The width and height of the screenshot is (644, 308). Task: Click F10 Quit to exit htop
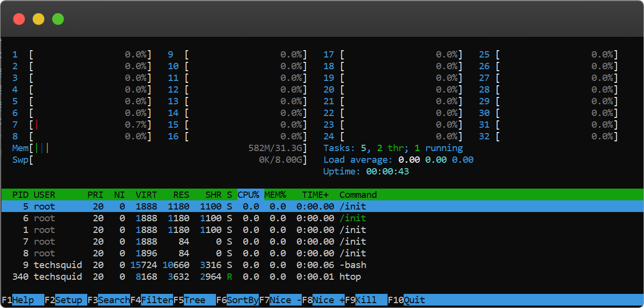tap(407, 300)
